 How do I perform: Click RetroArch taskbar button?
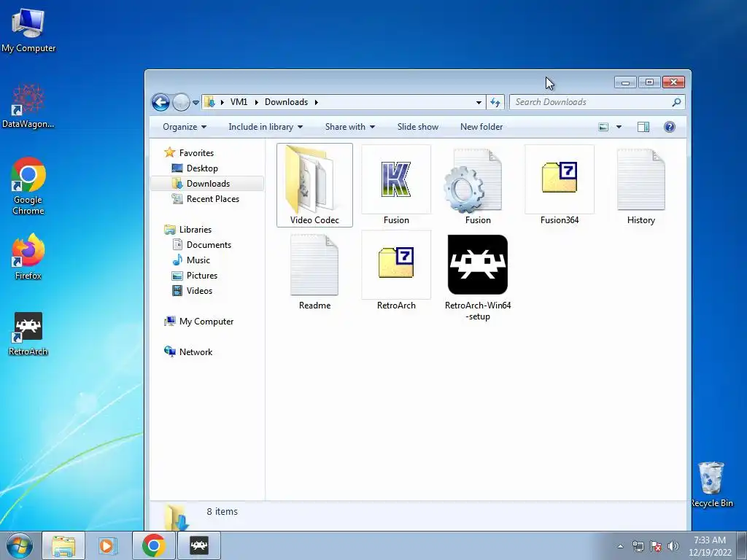(198, 545)
